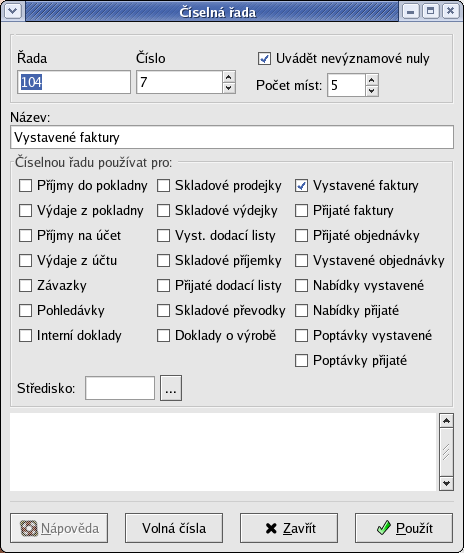Enable the Interní doklady checkbox

tap(25, 335)
